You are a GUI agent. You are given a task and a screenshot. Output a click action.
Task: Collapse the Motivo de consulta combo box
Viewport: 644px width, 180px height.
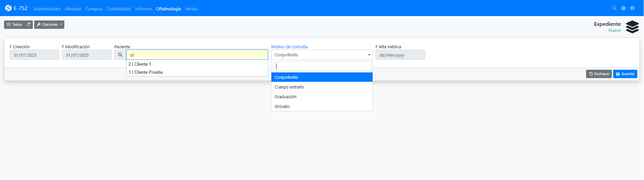point(322,55)
